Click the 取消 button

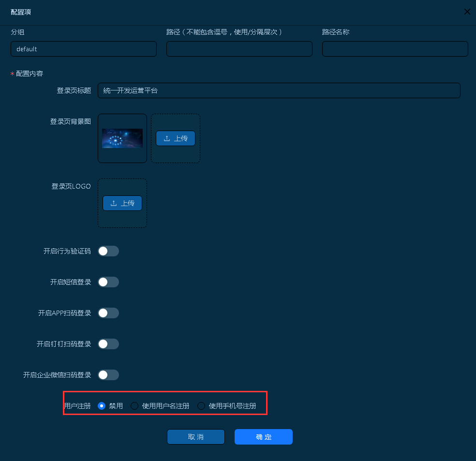[196, 437]
